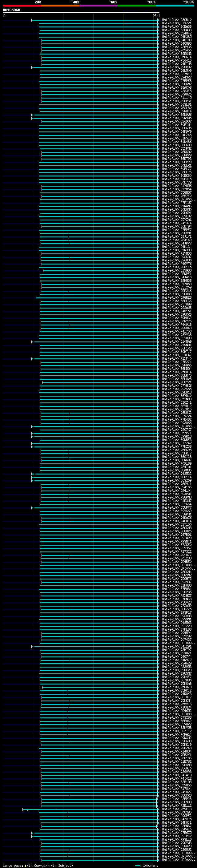Select the UniRef100_C7E6Z5 label
Viewport: 197px width, 868px height.
tap(177, 833)
